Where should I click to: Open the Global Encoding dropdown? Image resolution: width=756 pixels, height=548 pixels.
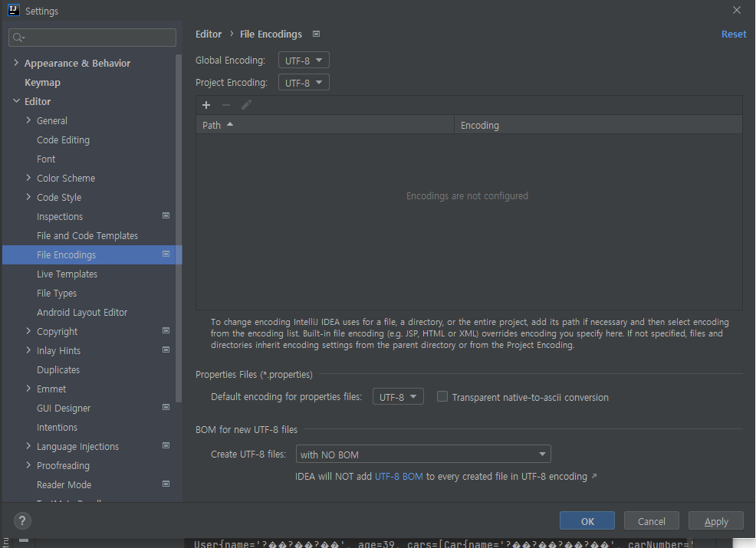click(x=304, y=61)
